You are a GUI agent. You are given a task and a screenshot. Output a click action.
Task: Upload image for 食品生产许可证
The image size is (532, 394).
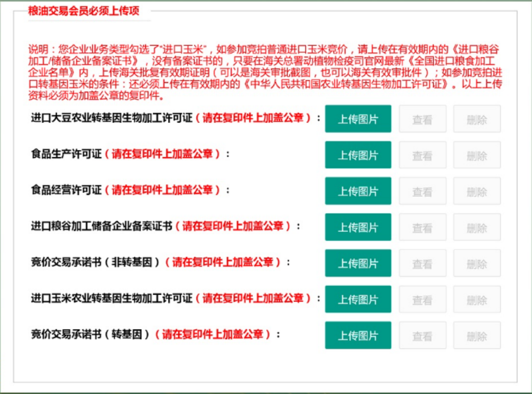358,155
